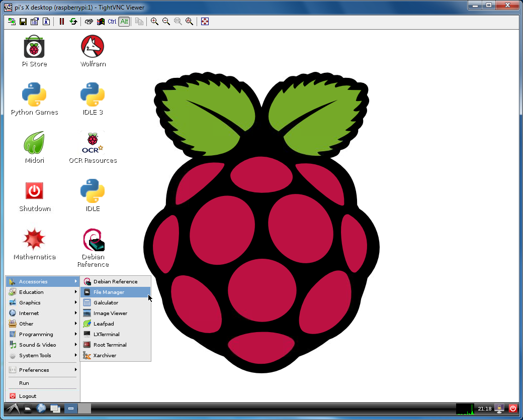Open Galculator from the Accessories submenu
The width and height of the screenshot is (523, 420).
(x=115, y=302)
